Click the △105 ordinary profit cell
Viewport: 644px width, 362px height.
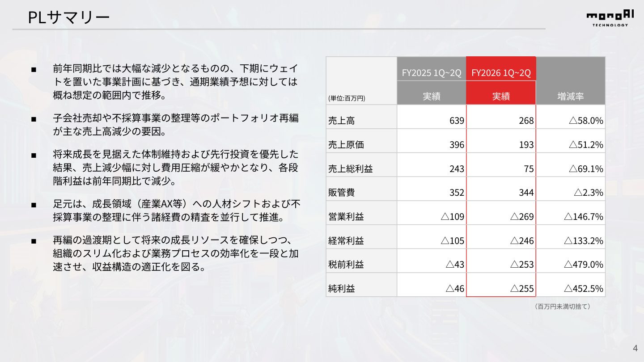[x=432, y=237]
